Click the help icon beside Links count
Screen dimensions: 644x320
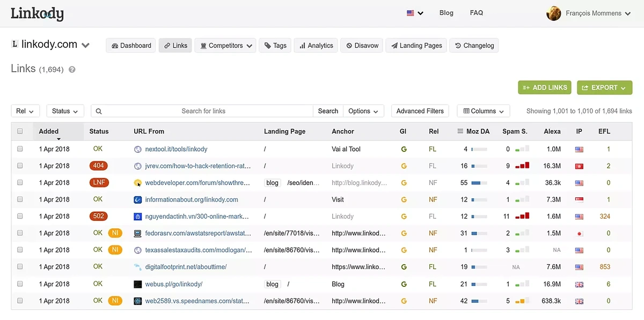72,70
